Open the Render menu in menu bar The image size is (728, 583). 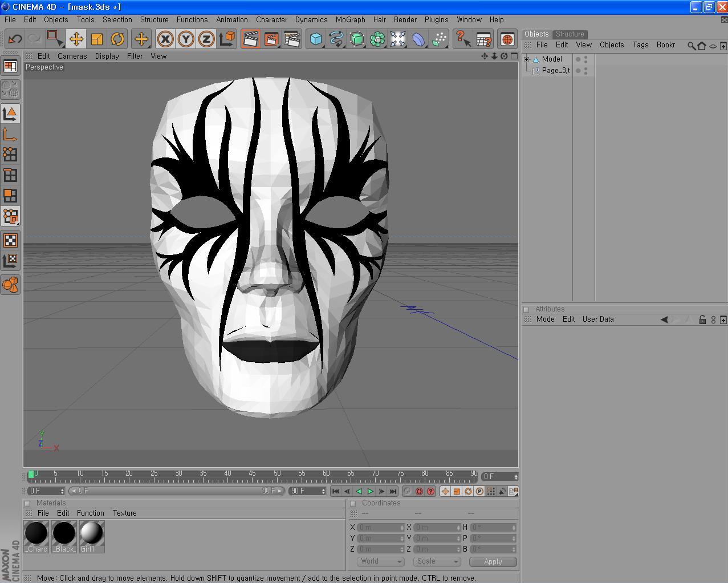(405, 19)
